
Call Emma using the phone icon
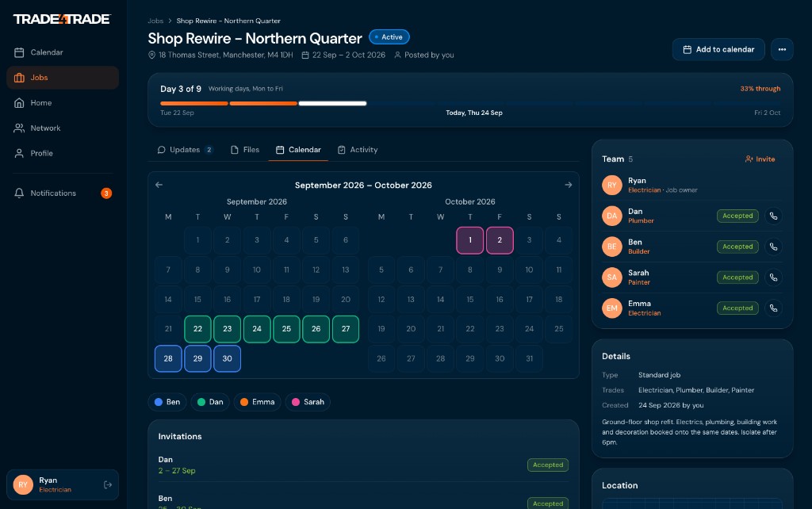coord(773,308)
